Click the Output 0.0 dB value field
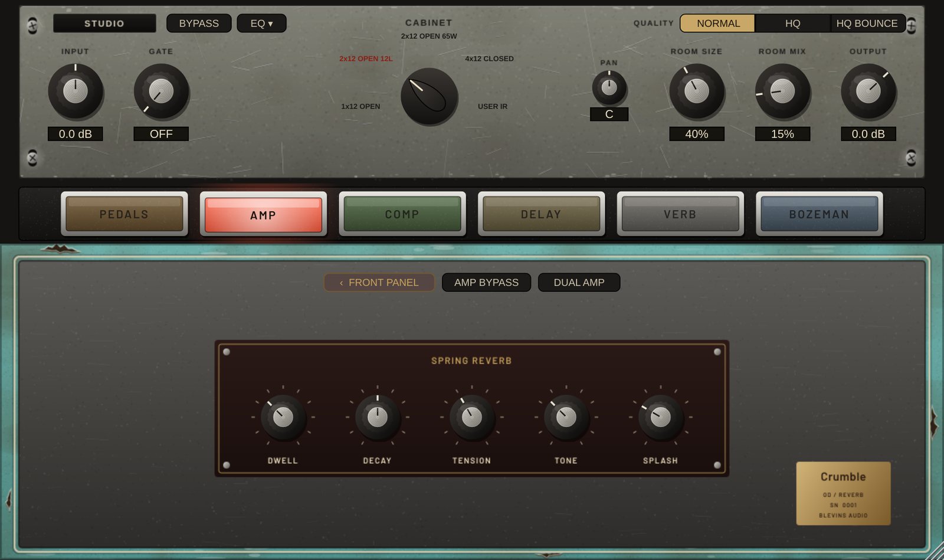This screenshot has width=944, height=560. tap(868, 134)
